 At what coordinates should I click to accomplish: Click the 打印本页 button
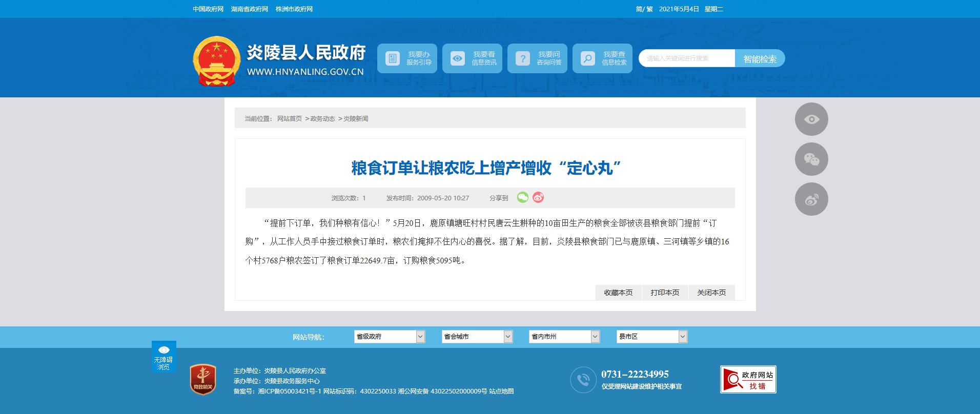pos(665,293)
